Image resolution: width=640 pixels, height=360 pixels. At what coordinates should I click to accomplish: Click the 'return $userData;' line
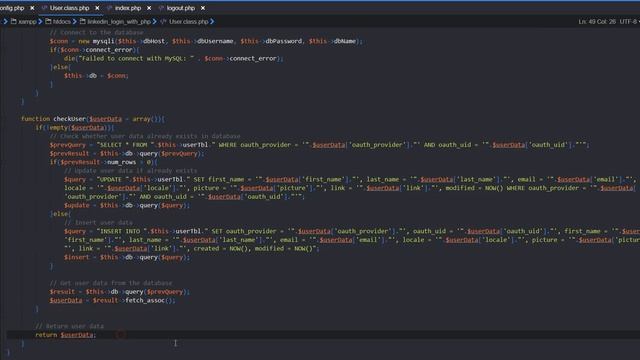(66, 335)
